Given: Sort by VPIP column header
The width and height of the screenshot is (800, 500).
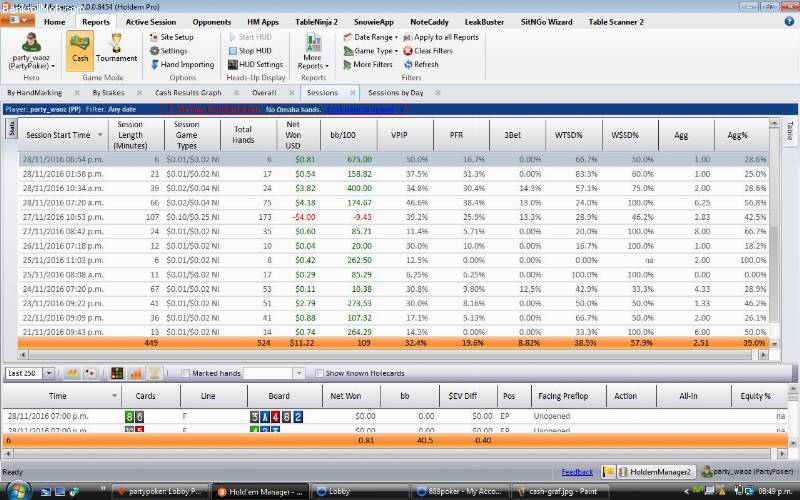Looking at the screenshot, I should (405, 135).
